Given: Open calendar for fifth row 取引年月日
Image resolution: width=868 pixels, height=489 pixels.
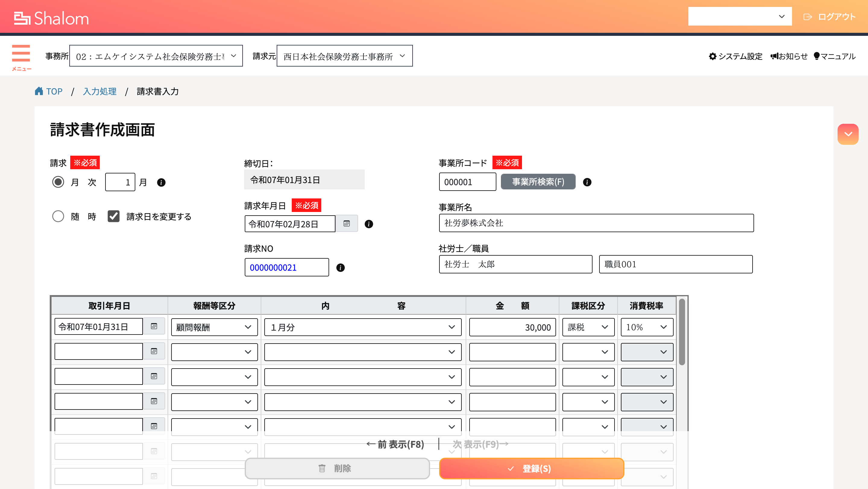Looking at the screenshot, I should 154,426.
